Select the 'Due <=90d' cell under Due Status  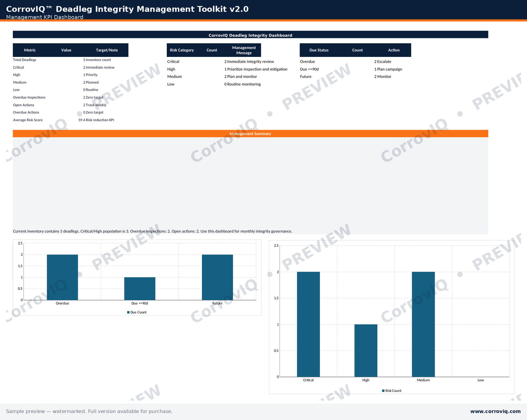tap(310, 69)
